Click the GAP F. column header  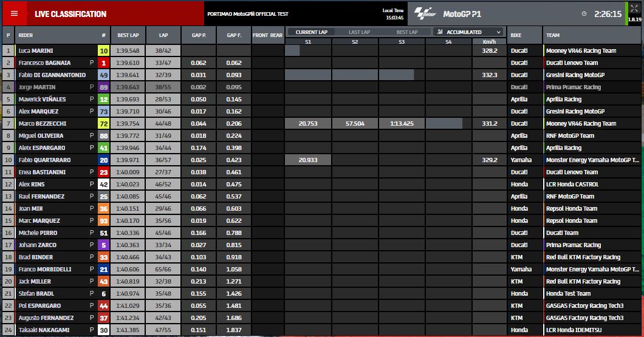pyautogui.click(x=234, y=35)
